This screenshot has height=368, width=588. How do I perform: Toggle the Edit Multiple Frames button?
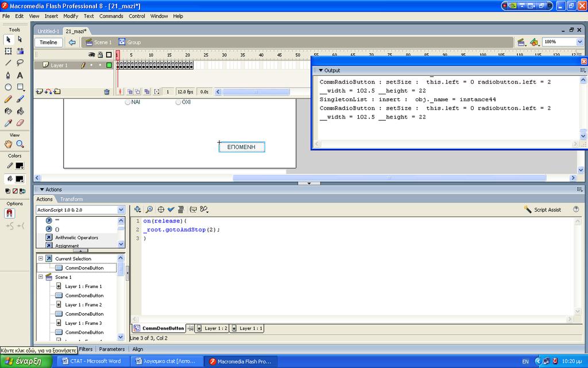(x=147, y=91)
